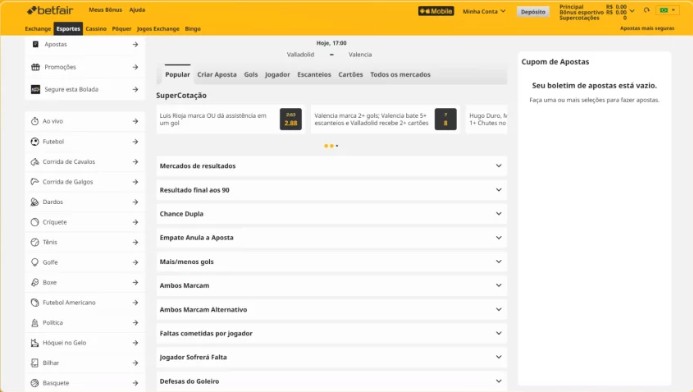The image size is (693, 392).
Task: Click the Promoções gift icon
Action: [35, 67]
